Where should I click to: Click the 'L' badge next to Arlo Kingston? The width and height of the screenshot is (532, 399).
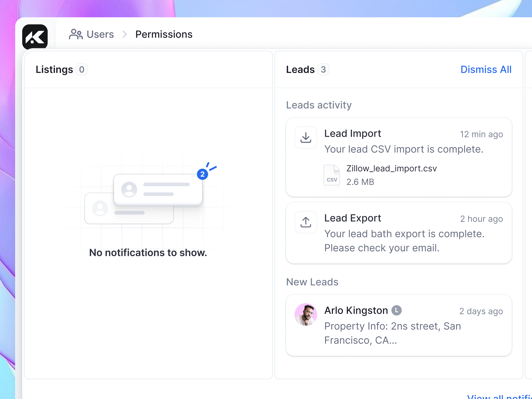tap(397, 310)
